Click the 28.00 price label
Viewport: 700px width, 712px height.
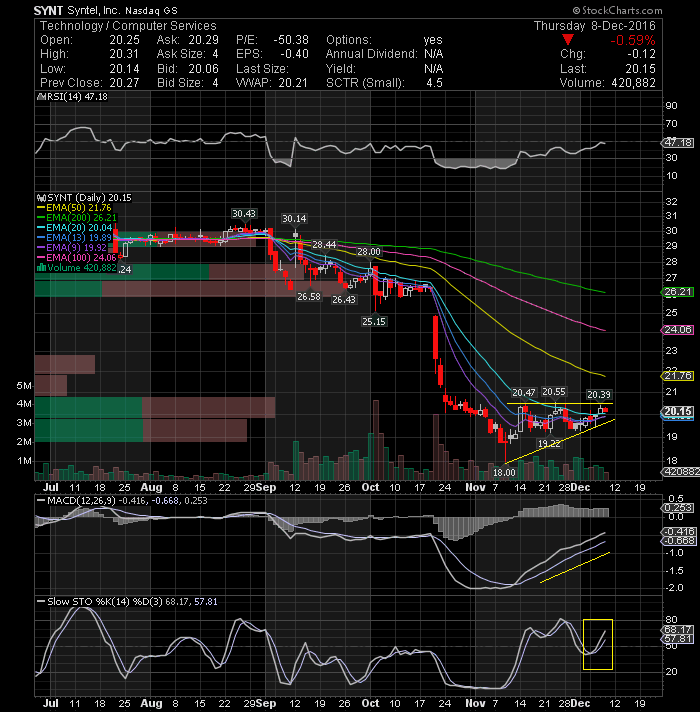coord(369,252)
